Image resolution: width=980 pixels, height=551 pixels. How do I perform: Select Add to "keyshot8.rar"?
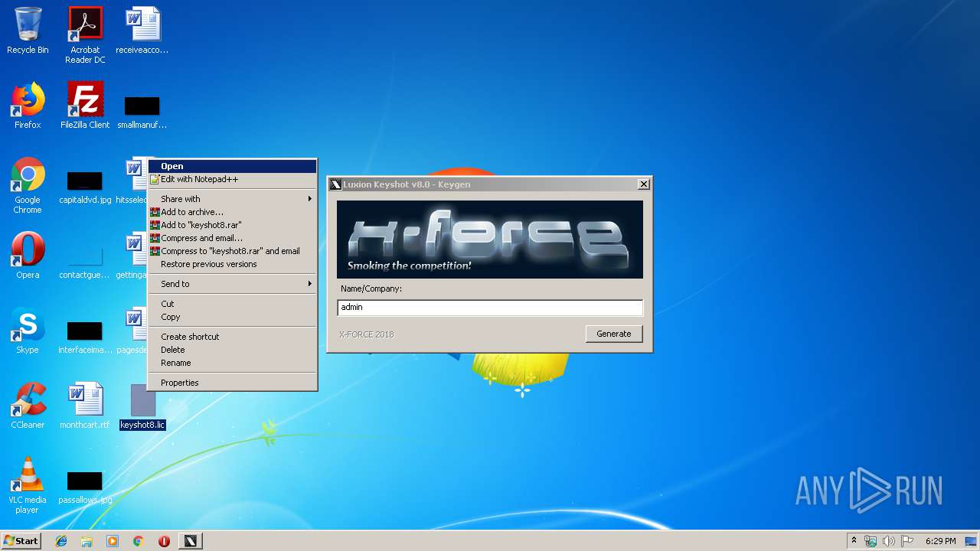[233, 225]
